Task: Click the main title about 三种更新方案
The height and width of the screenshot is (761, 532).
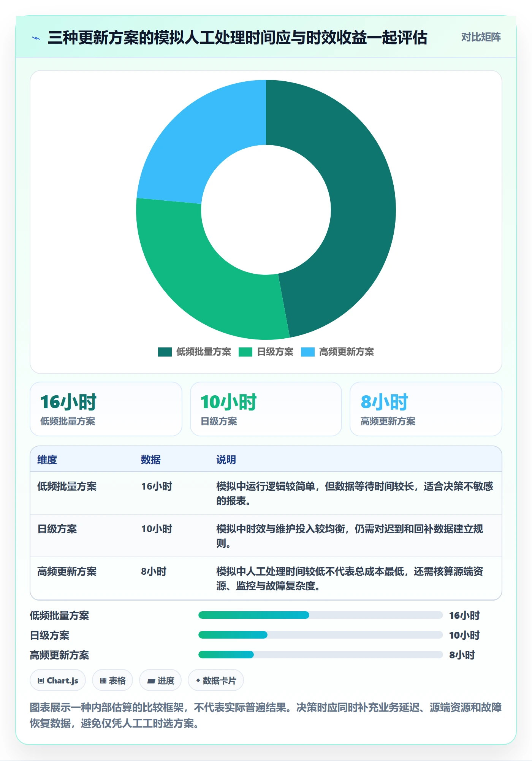Action: point(237,38)
